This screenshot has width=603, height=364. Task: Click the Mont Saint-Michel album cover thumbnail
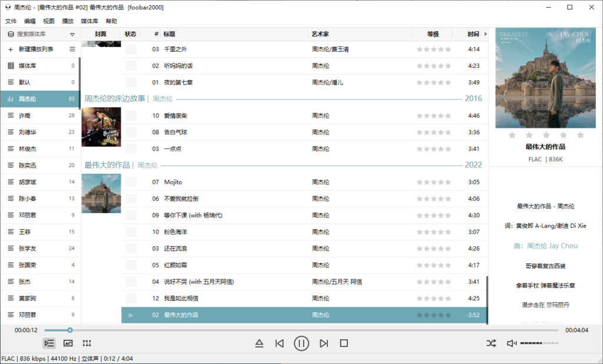click(101, 193)
